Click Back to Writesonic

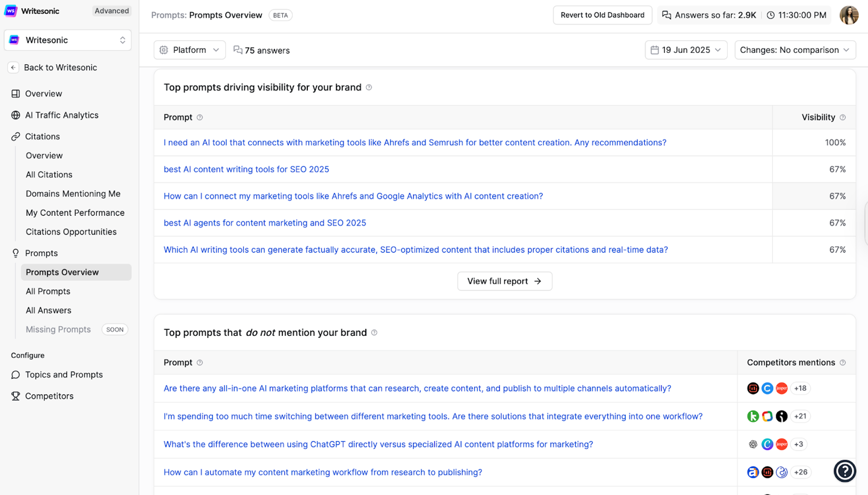pos(61,67)
